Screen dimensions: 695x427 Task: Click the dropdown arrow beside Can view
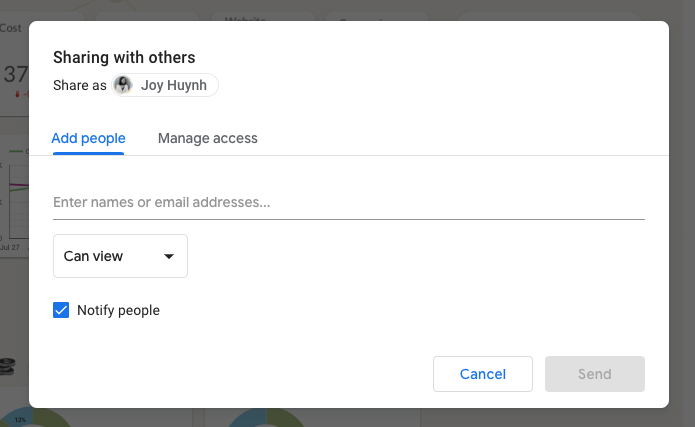coord(169,256)
